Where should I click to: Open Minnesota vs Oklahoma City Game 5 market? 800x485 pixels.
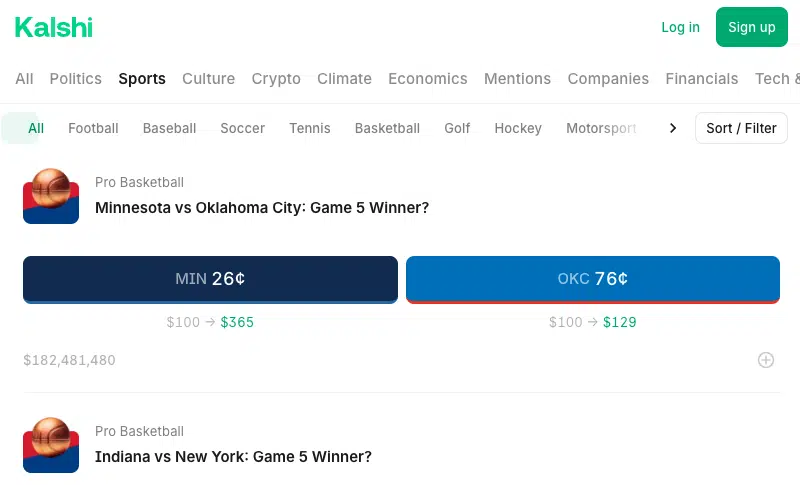click(262, 208)
